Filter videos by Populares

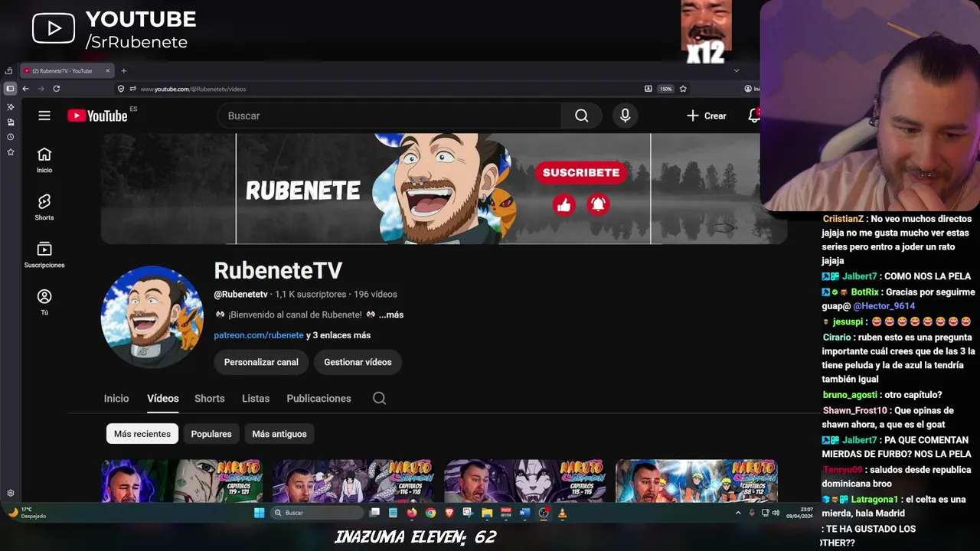coord(211,434)
